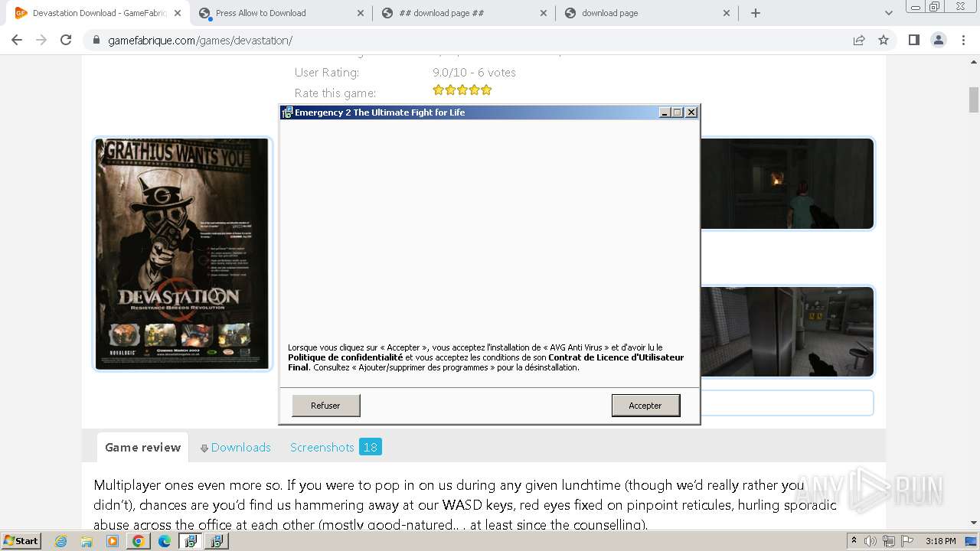Close the last download page tab

pyautogui.click(x=727, y=13)
